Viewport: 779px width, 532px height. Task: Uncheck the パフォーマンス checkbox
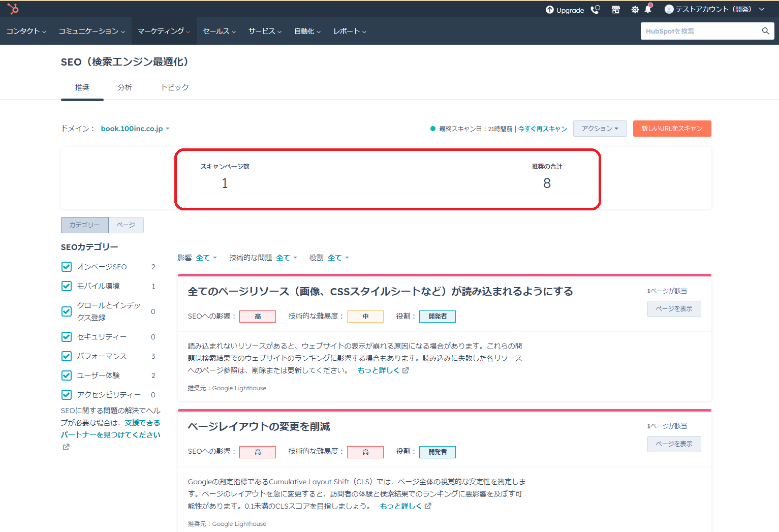[67, 356]
